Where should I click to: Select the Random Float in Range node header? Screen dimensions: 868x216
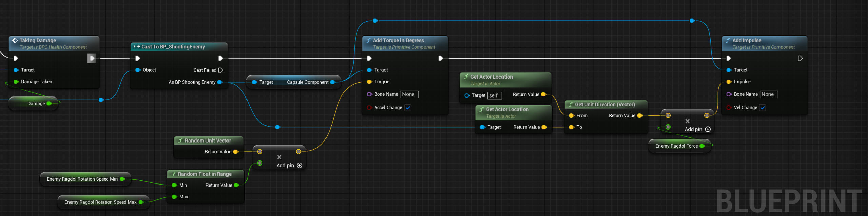click(204, 174)
